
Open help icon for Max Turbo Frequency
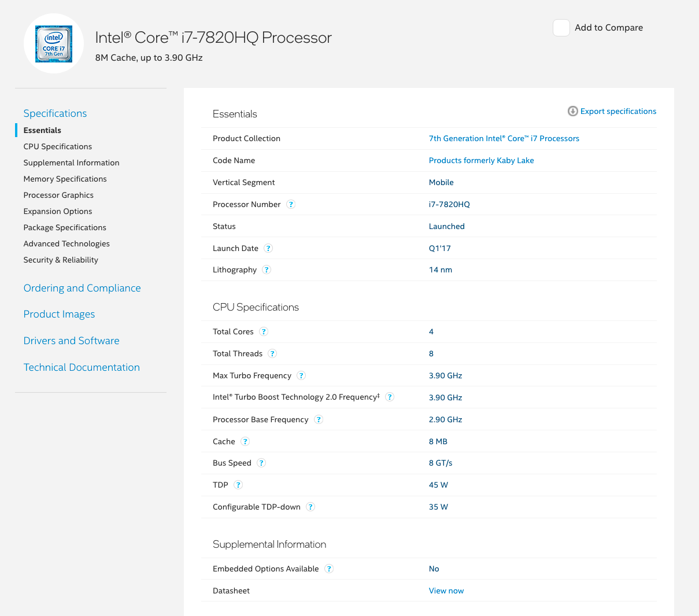point(301,375)
